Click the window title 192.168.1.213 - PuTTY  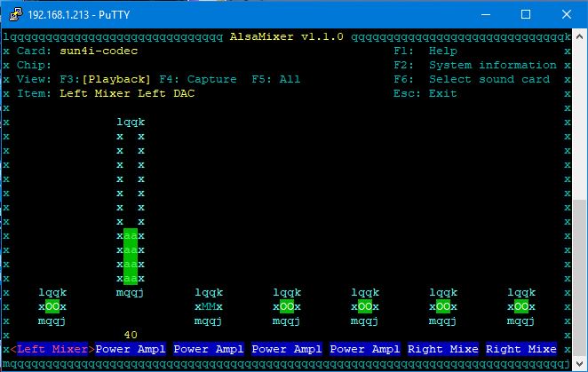point(79,14)
